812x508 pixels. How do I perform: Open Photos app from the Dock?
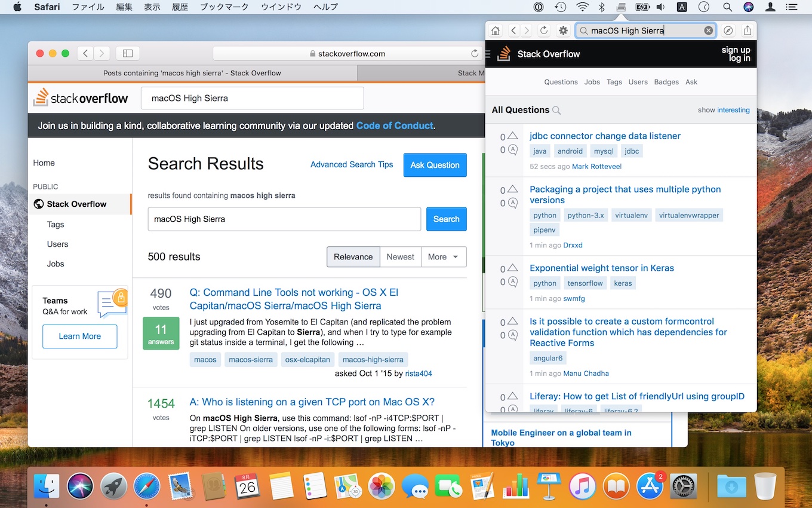[x=382, y=486]
